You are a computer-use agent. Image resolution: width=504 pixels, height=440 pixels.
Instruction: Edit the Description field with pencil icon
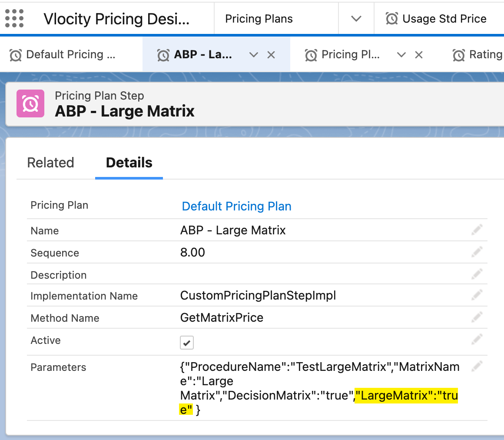point(477,274)
